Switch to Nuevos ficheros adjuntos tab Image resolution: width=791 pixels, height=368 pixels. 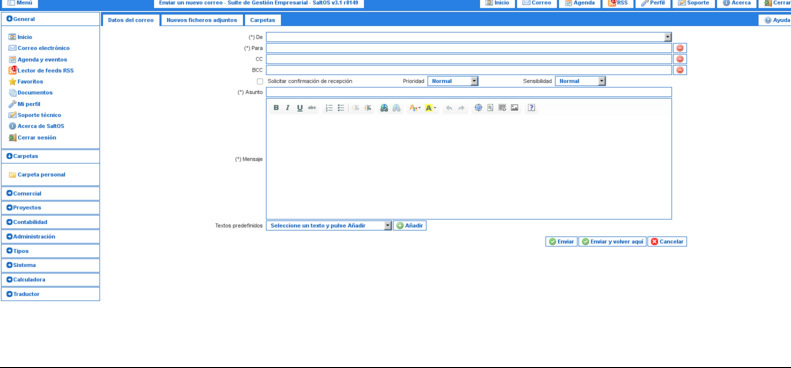tap(202, 20)
